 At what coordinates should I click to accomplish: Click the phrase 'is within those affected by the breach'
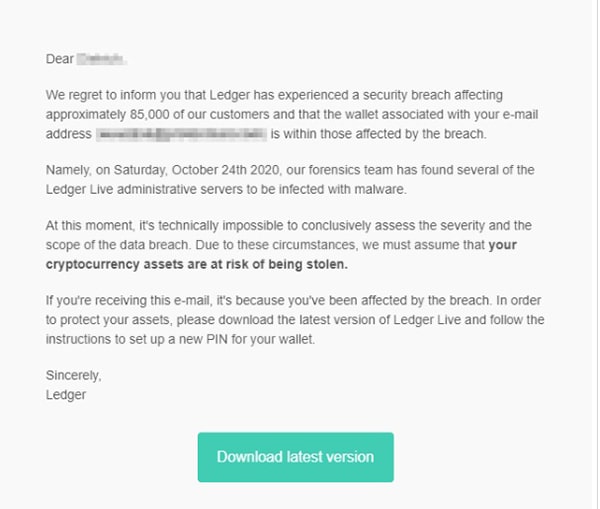point(378,134)
